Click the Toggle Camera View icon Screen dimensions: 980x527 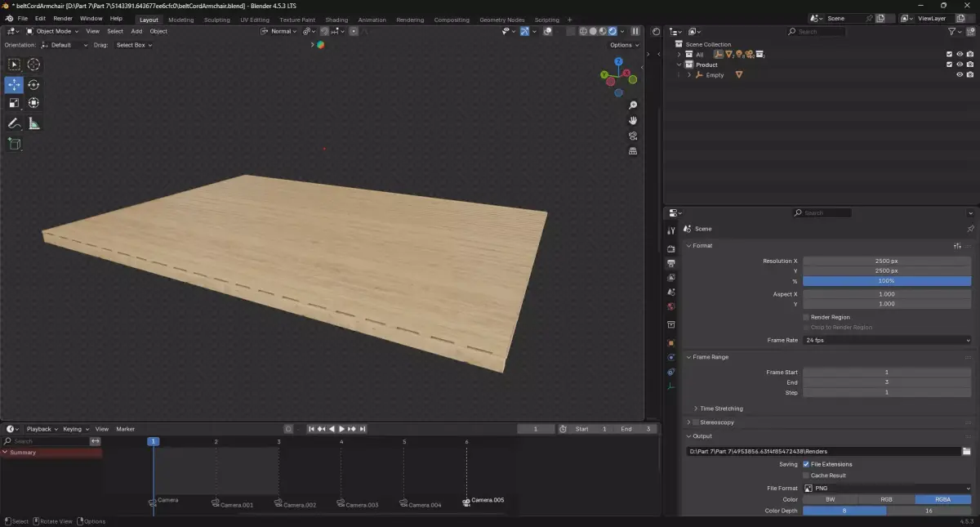(x=633, y=136)
